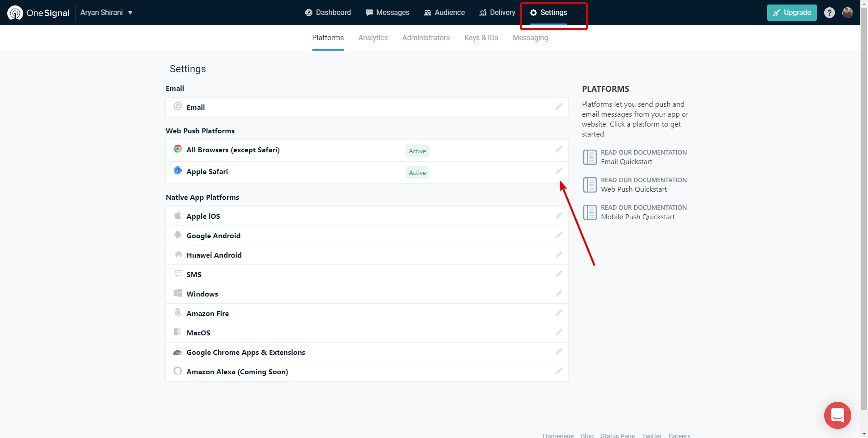The width and height of the screenshot is (868, 438).
Task: Click the edit pencil for Windows
Action: point(559,293)
